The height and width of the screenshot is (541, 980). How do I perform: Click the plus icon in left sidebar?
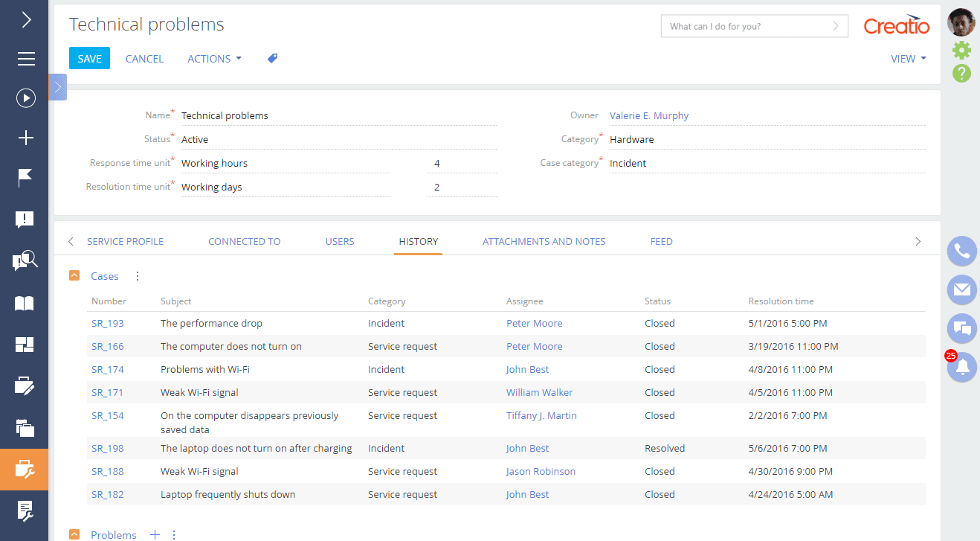coord(26,138)
